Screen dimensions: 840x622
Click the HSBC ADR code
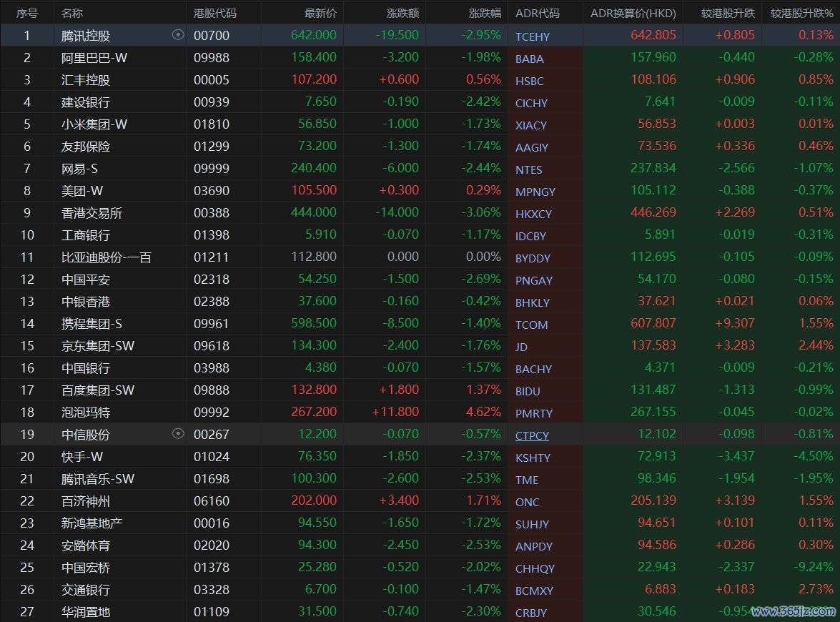529,81
